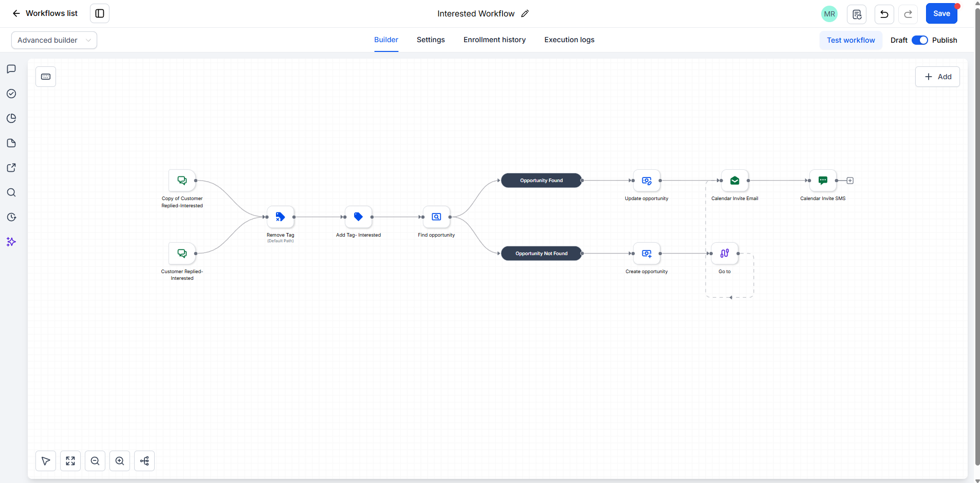Open comments icon in left sidebar
The height and width of the screenshot is (483, 980).
11,69
